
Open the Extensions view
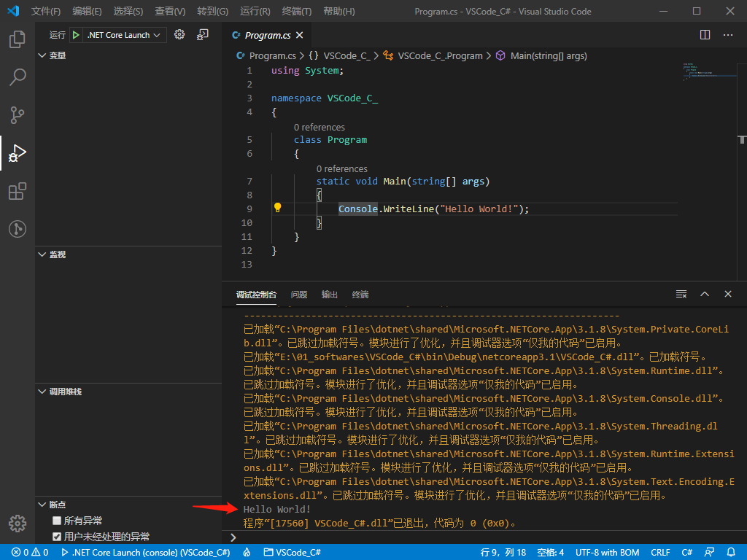pyautogui.click(x=18, y=192)
